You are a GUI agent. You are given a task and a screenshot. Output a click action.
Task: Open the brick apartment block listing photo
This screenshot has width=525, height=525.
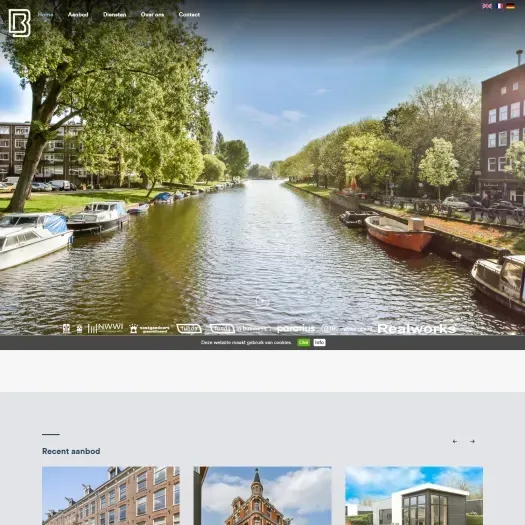click(111, 496)
